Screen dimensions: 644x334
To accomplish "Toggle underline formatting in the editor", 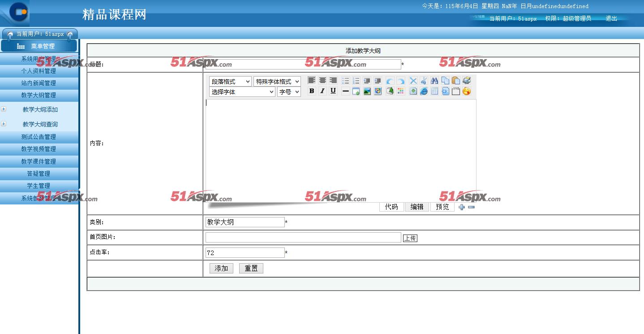I will click(333, 91).
